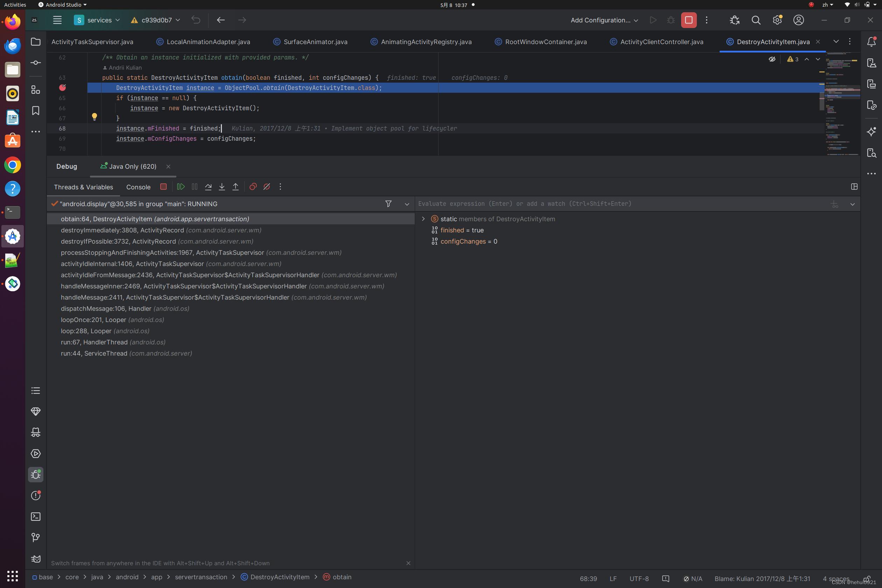Open the Git tool window icon

point(36,538)
